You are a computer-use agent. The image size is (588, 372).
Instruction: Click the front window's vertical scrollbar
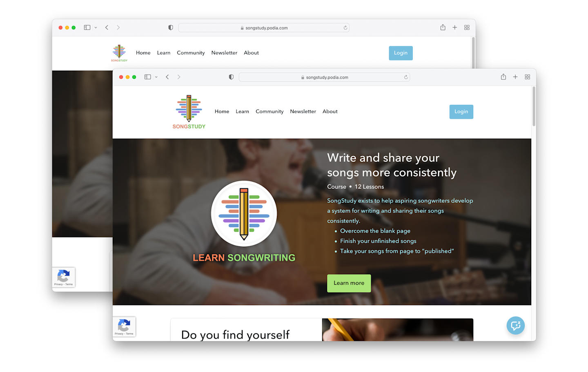[534, 106]
